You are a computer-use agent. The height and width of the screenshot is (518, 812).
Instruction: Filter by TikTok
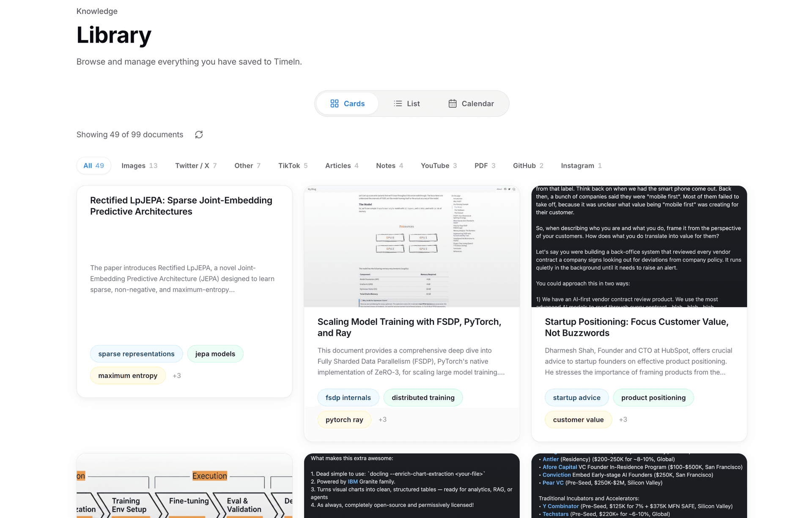(293, 166)
